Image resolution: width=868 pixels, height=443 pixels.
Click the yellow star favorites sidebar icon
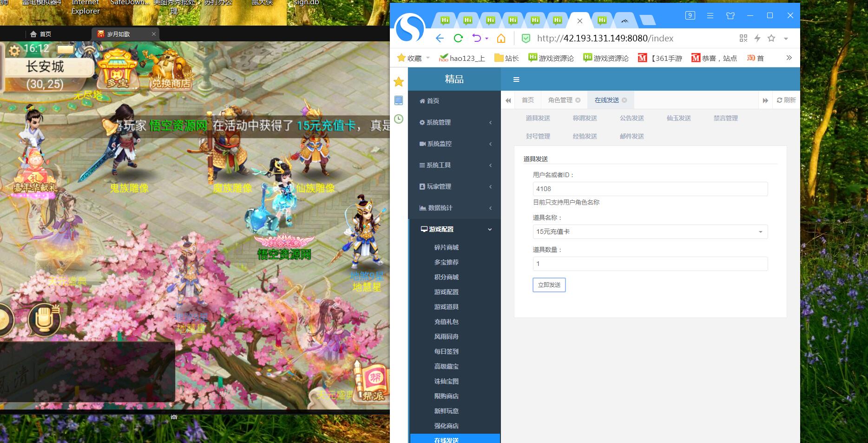pos(399,82)
